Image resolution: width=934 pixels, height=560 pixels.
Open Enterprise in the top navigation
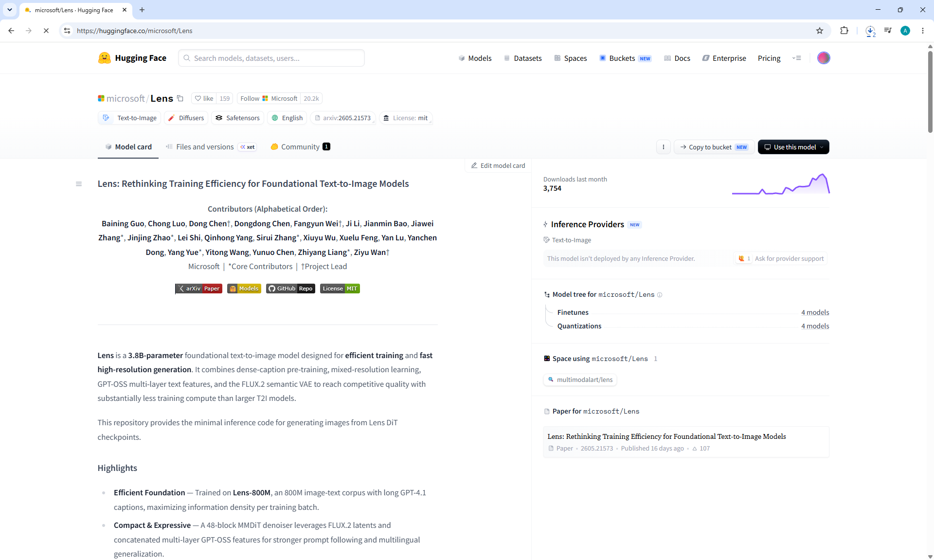point(724,58)
